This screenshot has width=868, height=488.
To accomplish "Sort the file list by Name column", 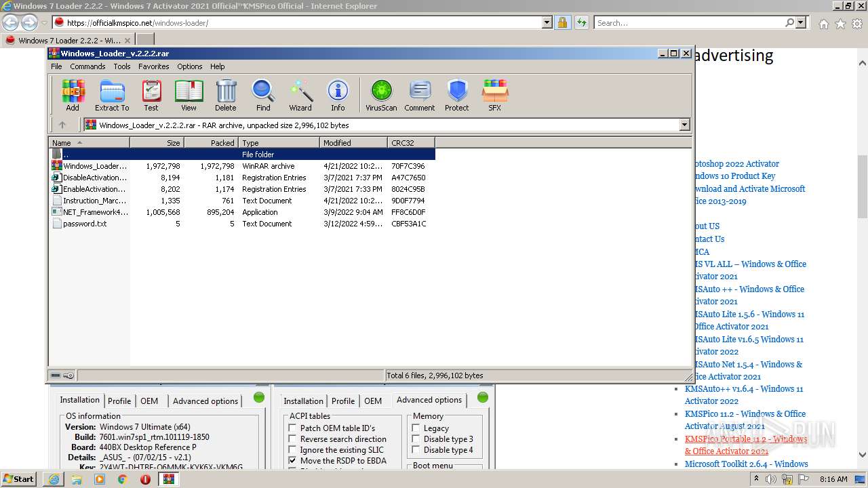I will pos(90,142).
